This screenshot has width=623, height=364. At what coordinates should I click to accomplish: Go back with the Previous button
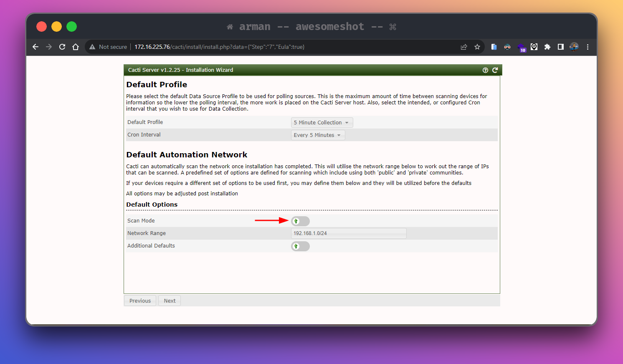tap(140, 301)
